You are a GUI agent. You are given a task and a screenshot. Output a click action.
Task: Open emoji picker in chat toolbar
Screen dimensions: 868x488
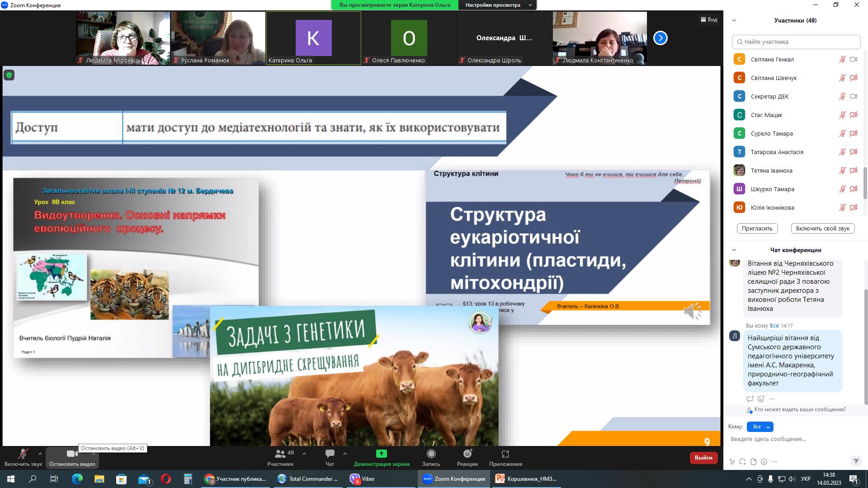764,462
